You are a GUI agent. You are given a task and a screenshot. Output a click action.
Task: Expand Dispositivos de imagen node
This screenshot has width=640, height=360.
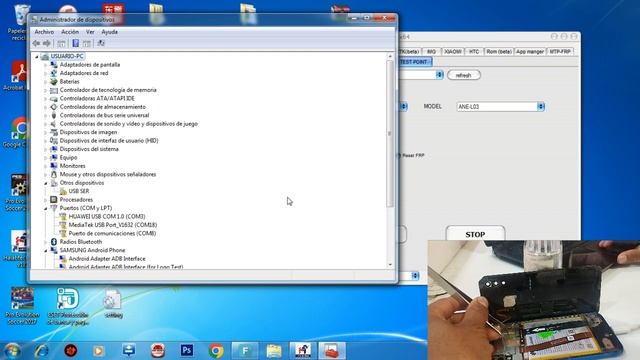point(46,132)
